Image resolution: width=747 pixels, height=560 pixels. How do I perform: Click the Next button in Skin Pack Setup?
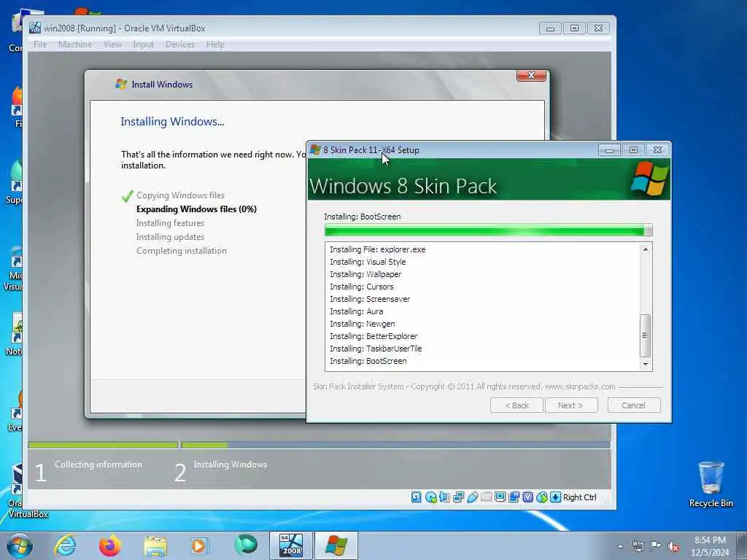click(571, 405)
